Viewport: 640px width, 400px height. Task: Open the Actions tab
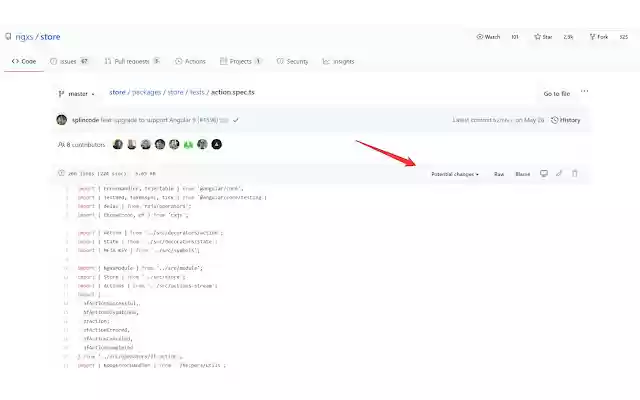(190, 61)
